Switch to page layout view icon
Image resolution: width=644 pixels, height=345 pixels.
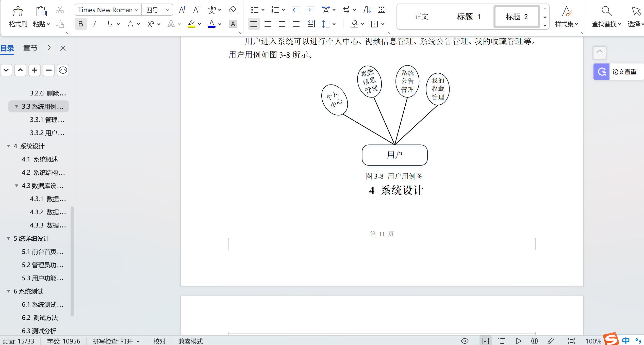coord(485,341)
